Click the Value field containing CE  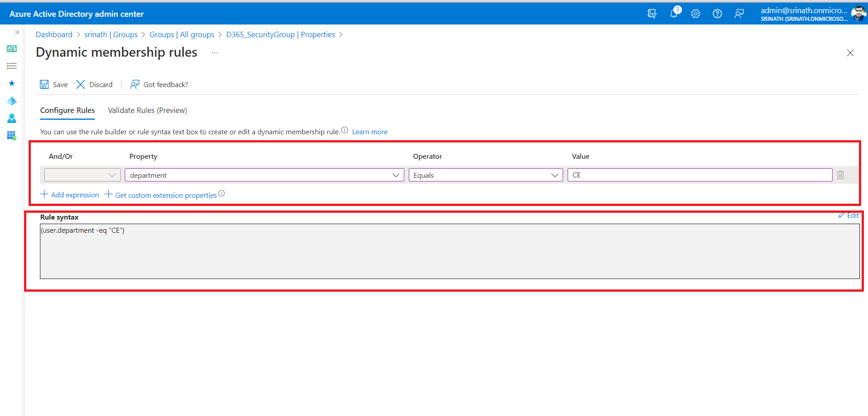[699, 175]
